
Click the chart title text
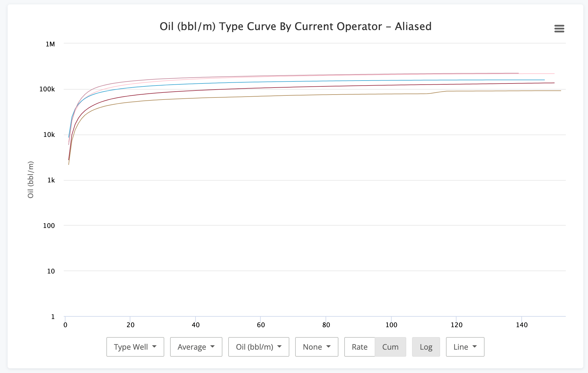(x=295, y=27)
